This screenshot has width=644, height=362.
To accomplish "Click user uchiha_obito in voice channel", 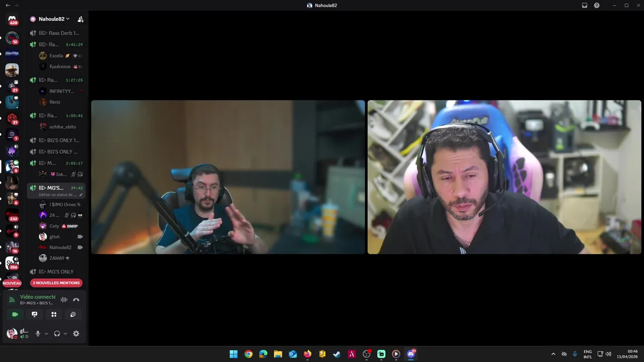I will tap(60, 127).
